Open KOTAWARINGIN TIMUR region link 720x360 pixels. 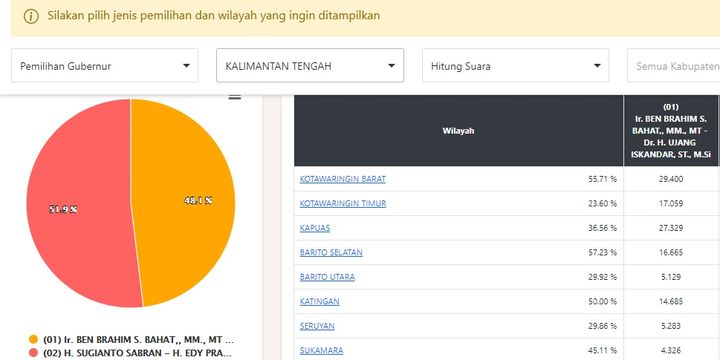coord(343,203)
